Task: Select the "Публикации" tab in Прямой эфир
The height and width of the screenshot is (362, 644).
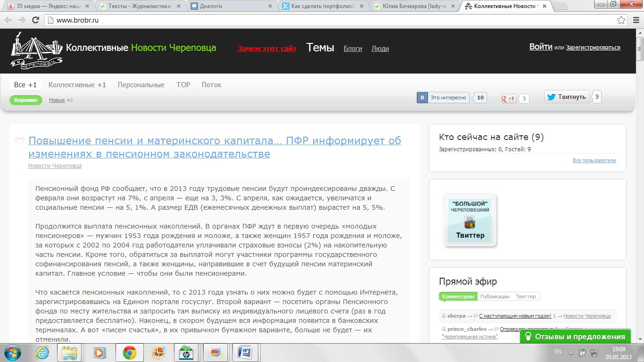Action: coord(495,296)
